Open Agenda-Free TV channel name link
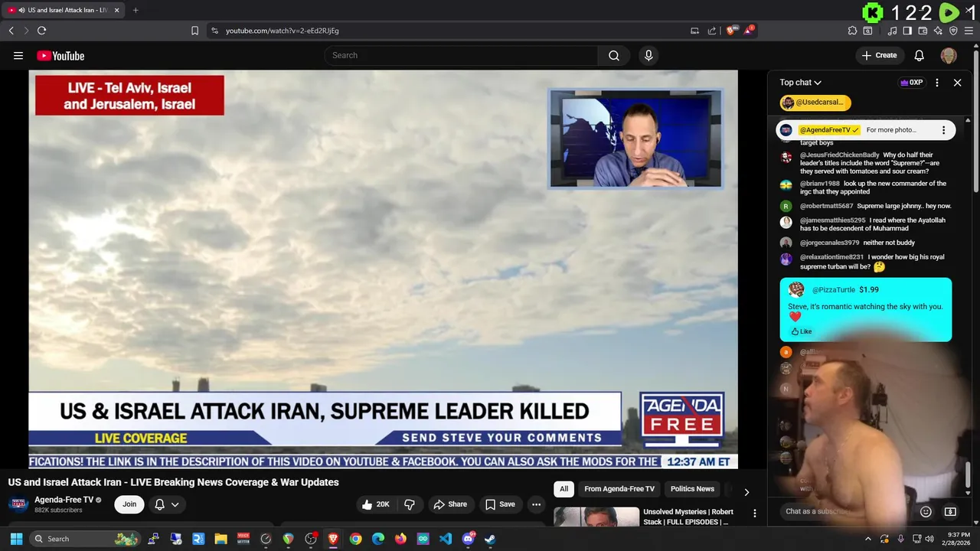The height and width of the screenshot is (551, 980). [64, 500]
